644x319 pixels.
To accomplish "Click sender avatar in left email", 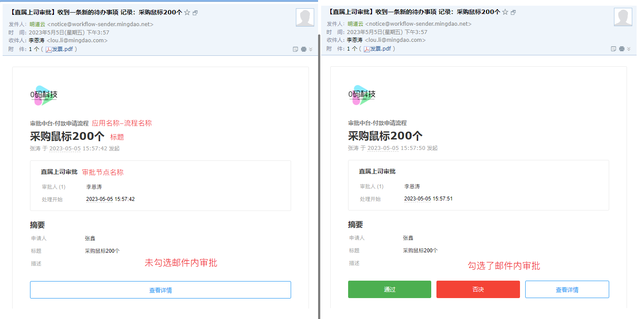I will pos(305,17).
